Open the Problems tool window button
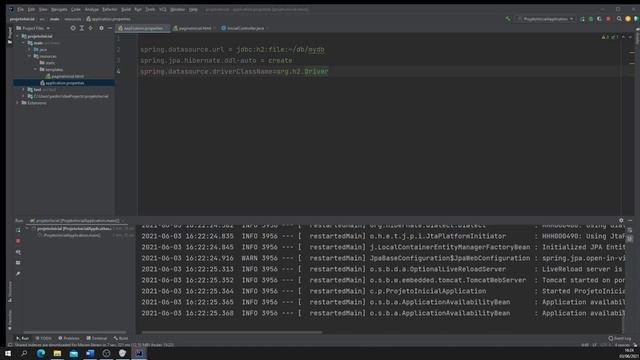The width and height of the screenshot is (640, 360). (x=69, y=338)
